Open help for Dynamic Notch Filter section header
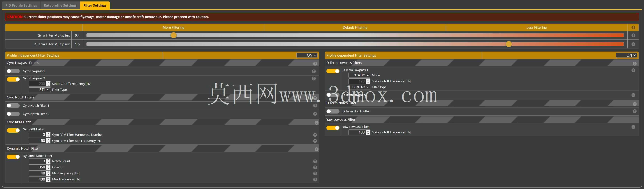The image size is (644, 189). pos(316,149)
